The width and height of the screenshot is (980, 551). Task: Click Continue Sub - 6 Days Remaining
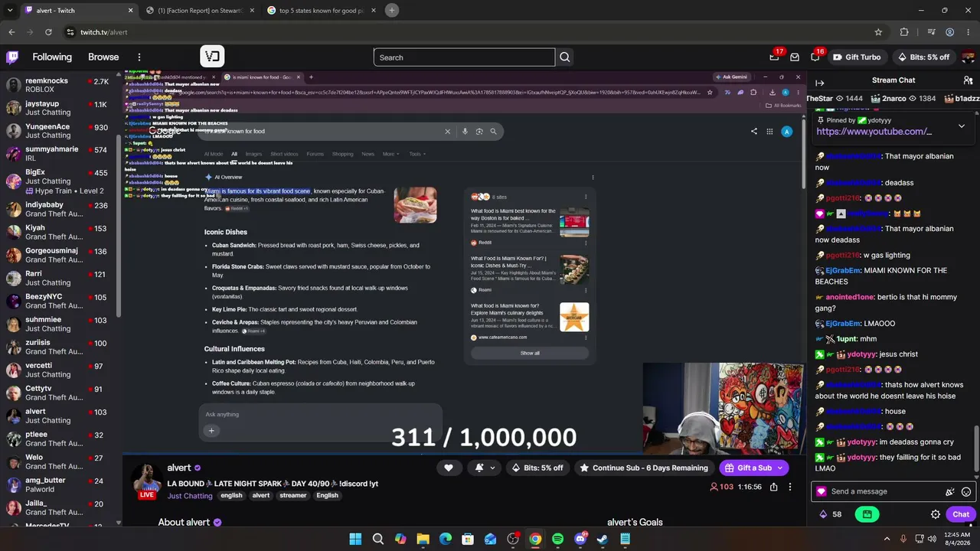pyautogui.click(x=643, y=468)
